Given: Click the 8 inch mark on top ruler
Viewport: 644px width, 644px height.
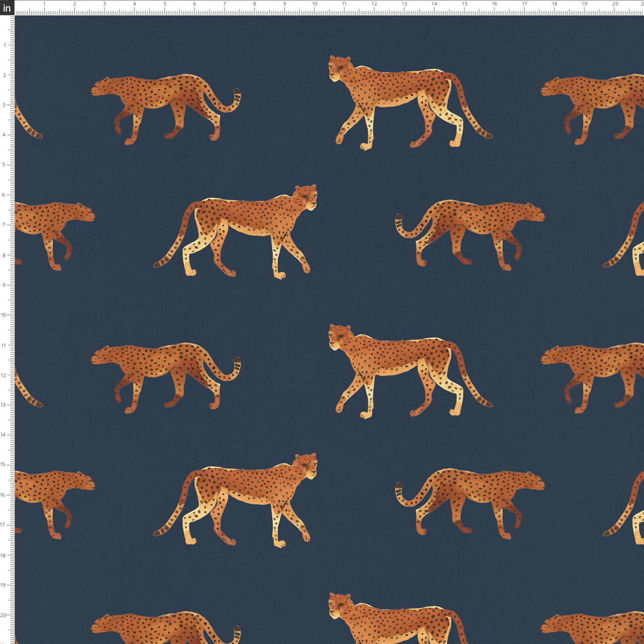Looking at the screenshot, I should tap(254, 4).
